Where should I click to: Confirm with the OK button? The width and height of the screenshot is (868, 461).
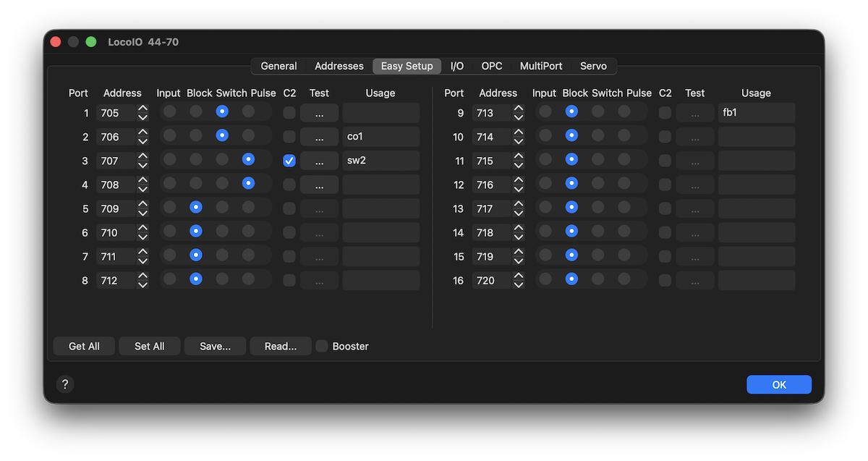click(778, 384)
